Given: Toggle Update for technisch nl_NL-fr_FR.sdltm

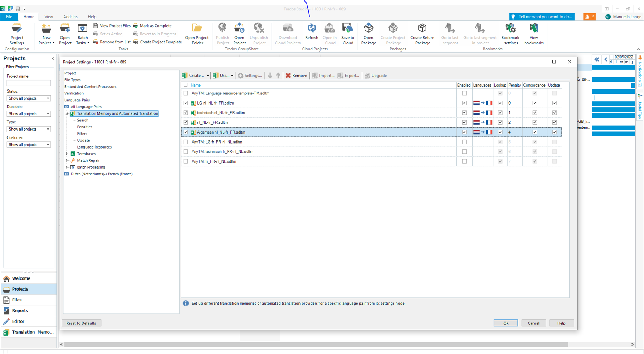Looking at the screenshot, I should point(555,112).
